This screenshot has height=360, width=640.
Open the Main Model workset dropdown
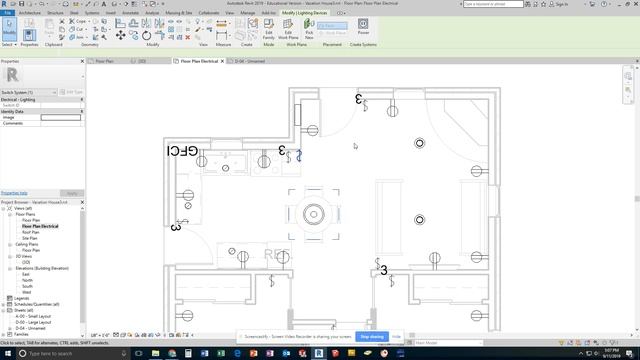(x=448, y=343)
